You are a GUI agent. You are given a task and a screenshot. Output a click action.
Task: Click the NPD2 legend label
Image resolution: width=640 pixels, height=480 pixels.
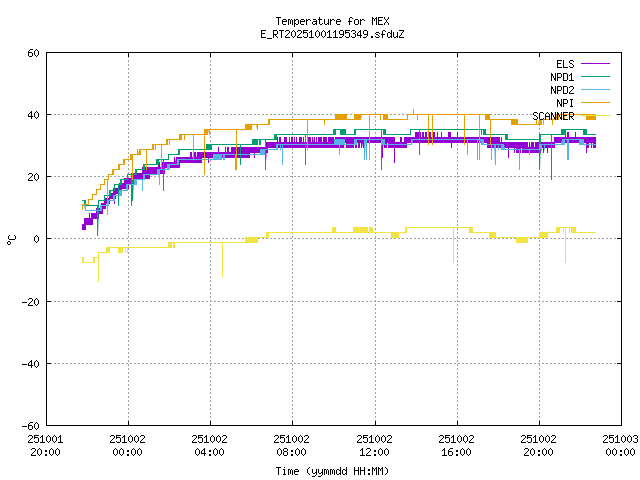click(x=562, y=90)
